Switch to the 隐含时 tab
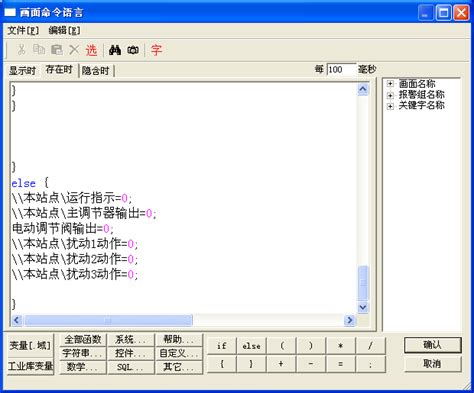474x393 pixels. coord(96,71)
